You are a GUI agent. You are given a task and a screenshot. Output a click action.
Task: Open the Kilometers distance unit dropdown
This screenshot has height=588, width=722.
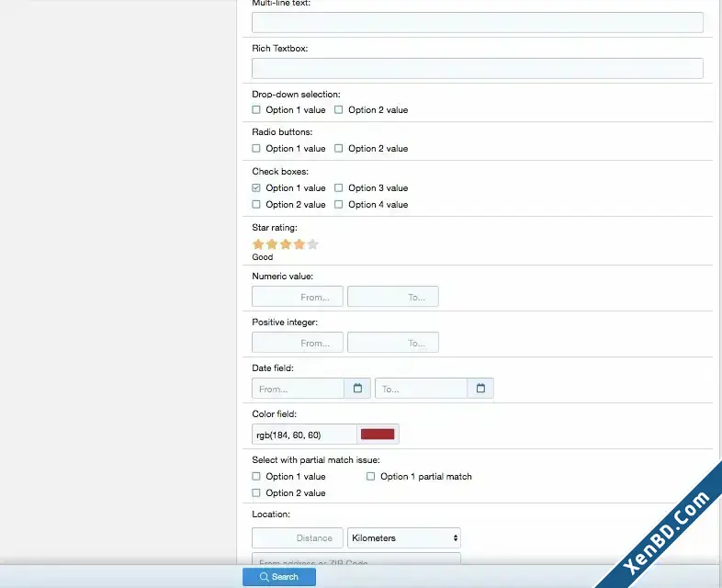(404, 537)
